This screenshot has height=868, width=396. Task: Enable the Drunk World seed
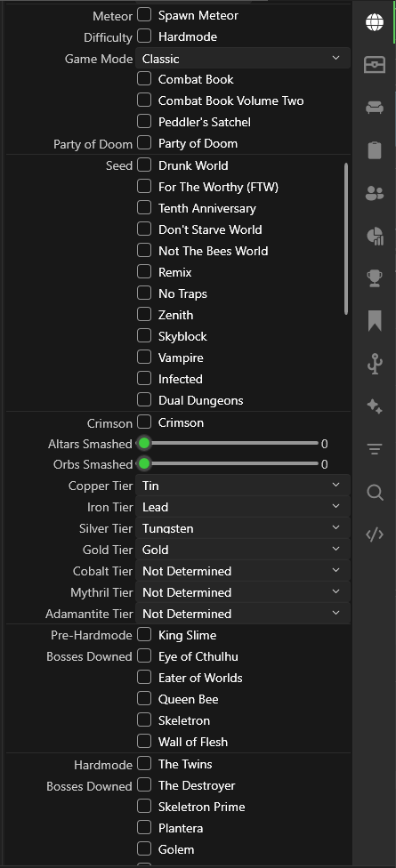[144, 165]
